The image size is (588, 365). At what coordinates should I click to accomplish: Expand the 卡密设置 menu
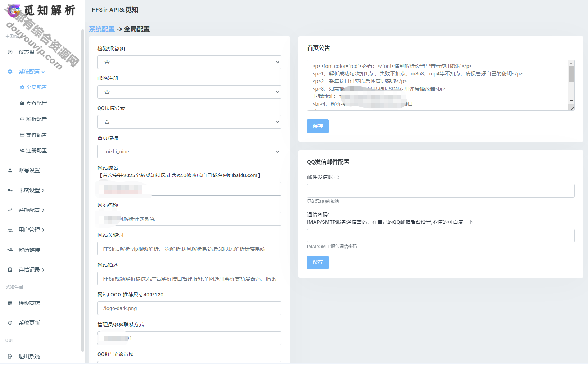[x=32, y=190]
